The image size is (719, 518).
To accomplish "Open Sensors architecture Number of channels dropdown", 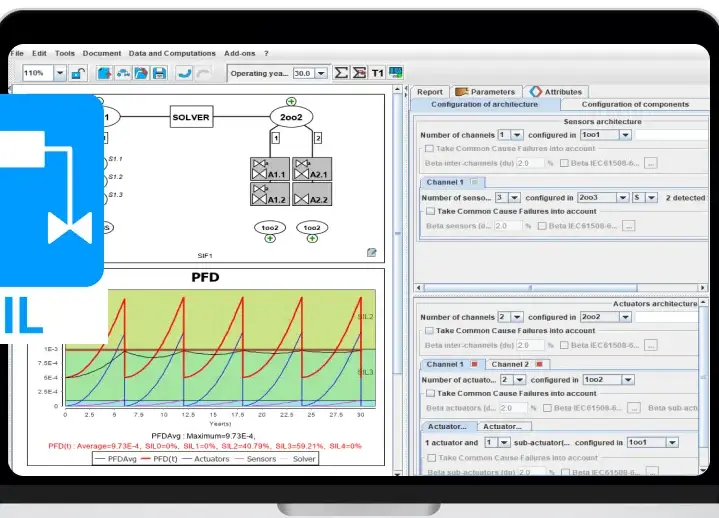I will click(517, 135).
